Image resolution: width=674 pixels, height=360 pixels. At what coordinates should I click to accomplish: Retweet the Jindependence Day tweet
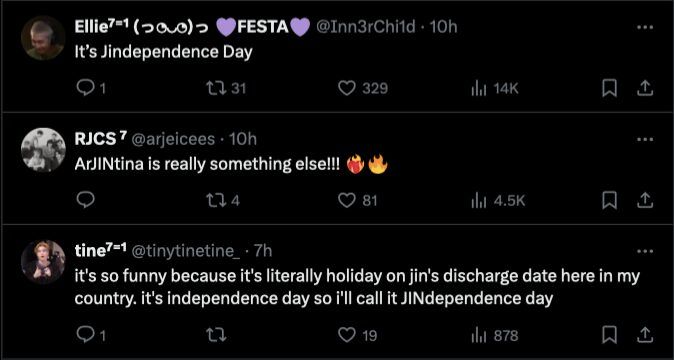pyautogui.click(x=226, y=88)
